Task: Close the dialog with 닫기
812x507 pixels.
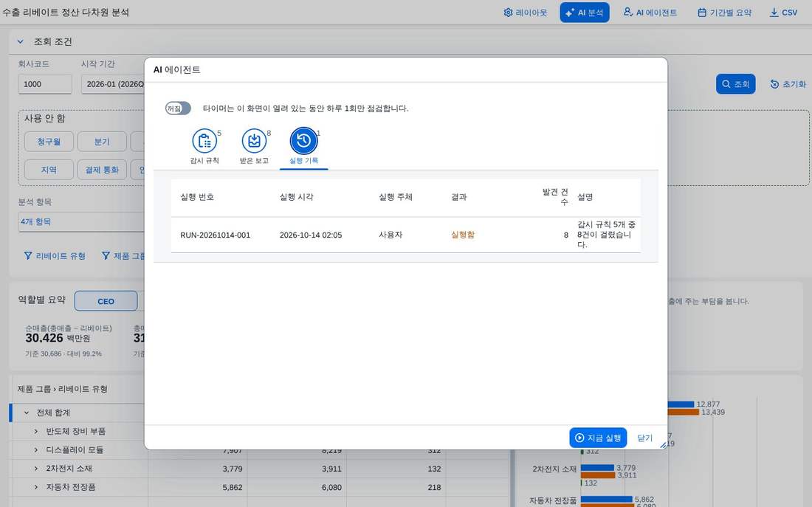Action: (644, 438)
